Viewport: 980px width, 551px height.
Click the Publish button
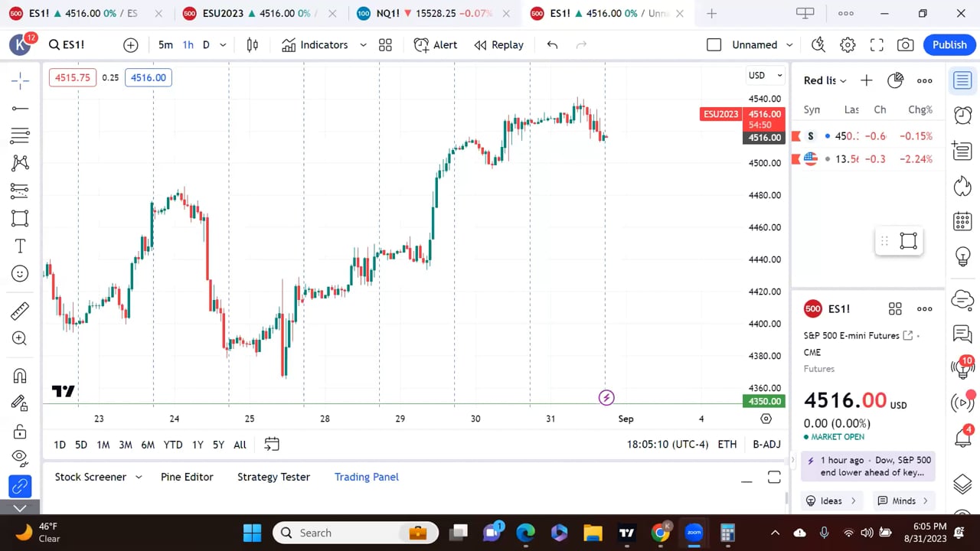(949, 44)
